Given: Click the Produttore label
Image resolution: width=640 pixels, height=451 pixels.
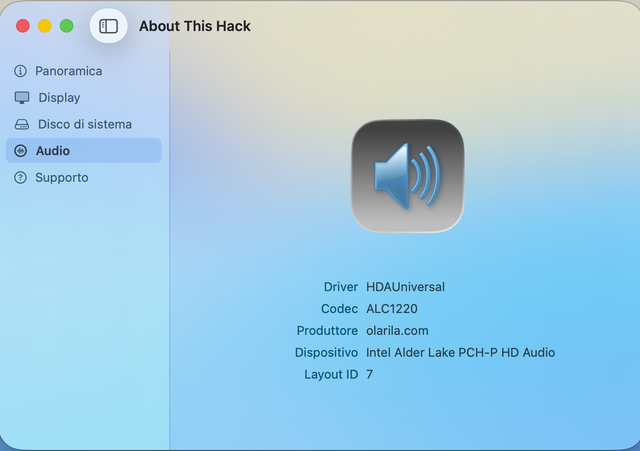Looking at the screenshot, I should 327,331.
